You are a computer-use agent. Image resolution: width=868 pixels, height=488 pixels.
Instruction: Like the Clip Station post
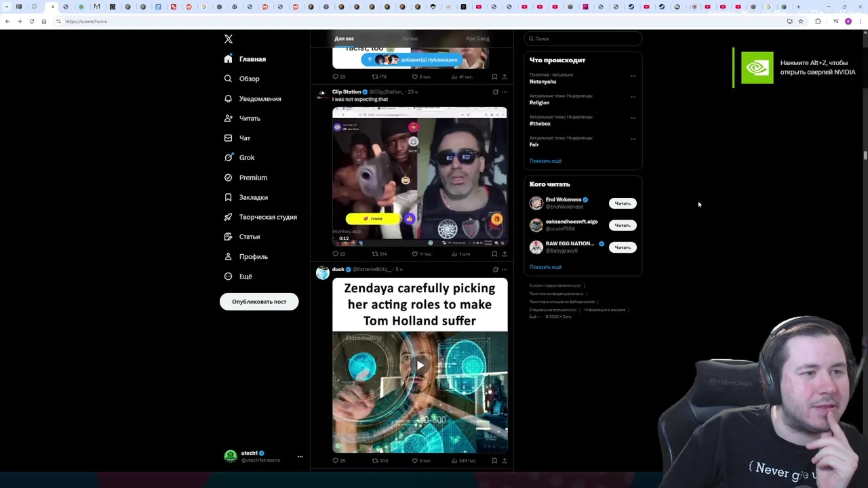coord(422,254)
